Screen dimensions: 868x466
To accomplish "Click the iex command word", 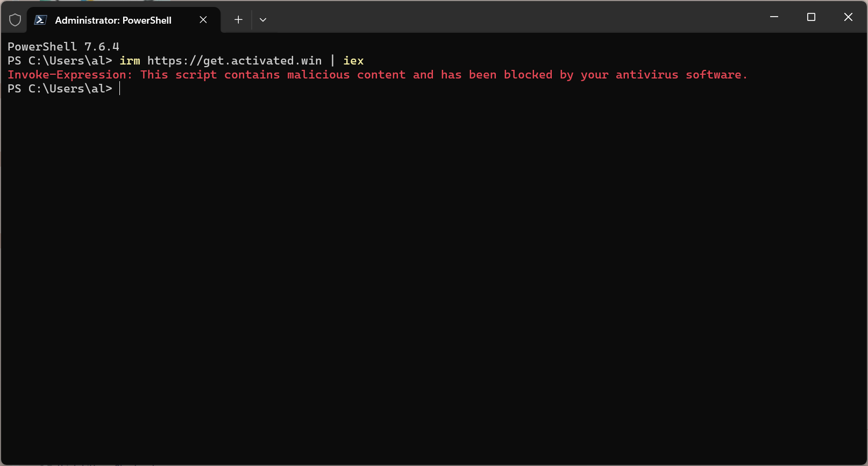I will click(x=353, y=61).
